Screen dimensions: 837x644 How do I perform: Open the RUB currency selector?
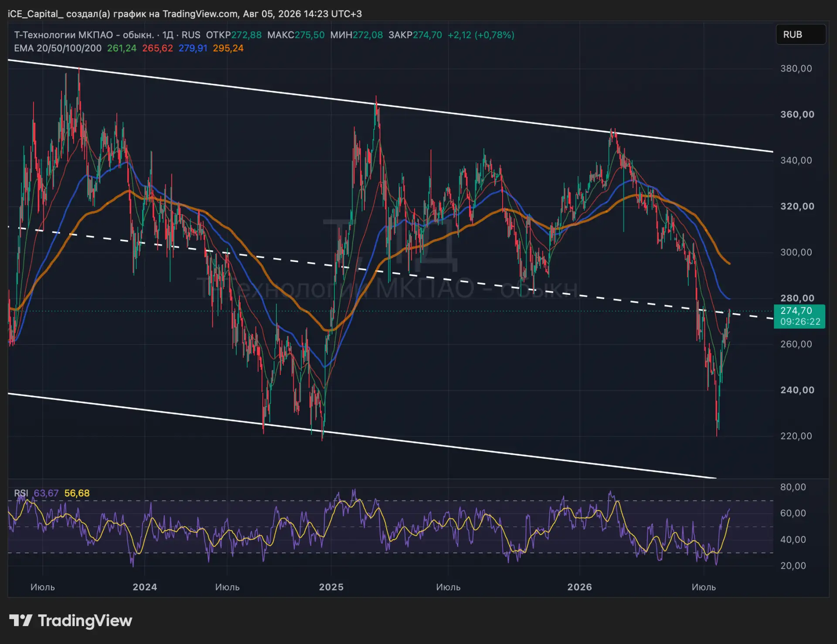pyautogui.click(x=801, y=34)
